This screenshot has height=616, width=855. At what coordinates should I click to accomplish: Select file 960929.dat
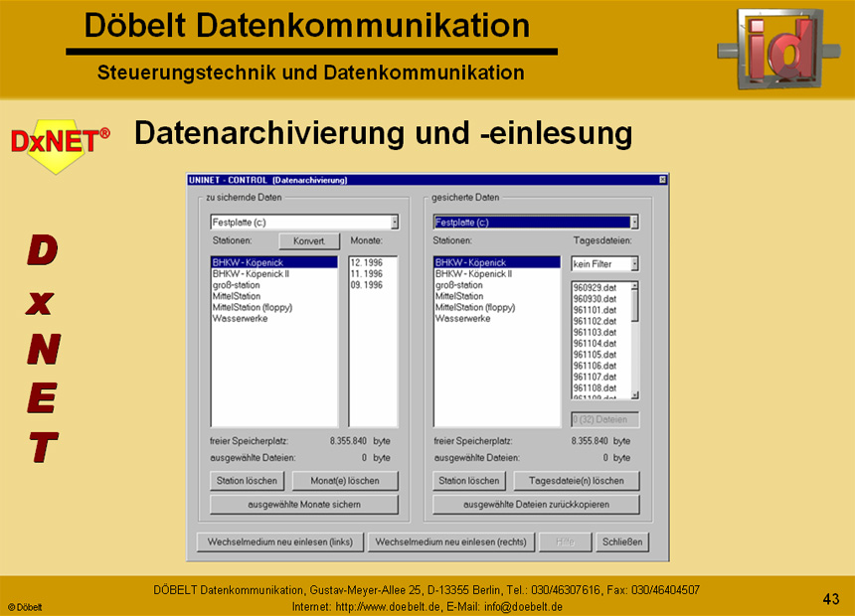pos(601,288)
